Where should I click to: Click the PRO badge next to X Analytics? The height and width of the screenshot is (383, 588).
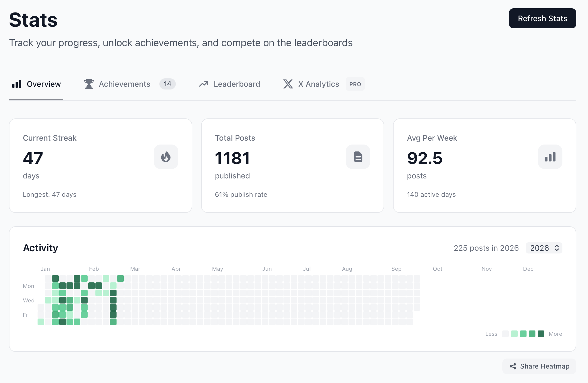355,84
